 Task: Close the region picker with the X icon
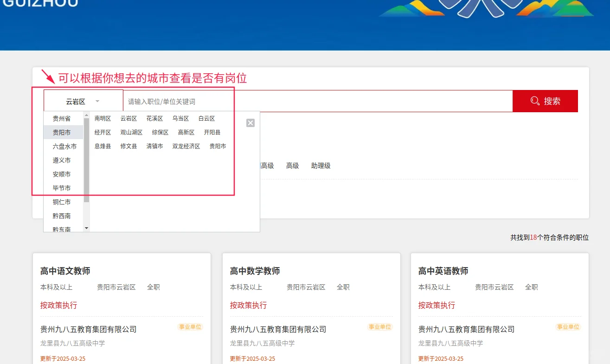(250, 122)
